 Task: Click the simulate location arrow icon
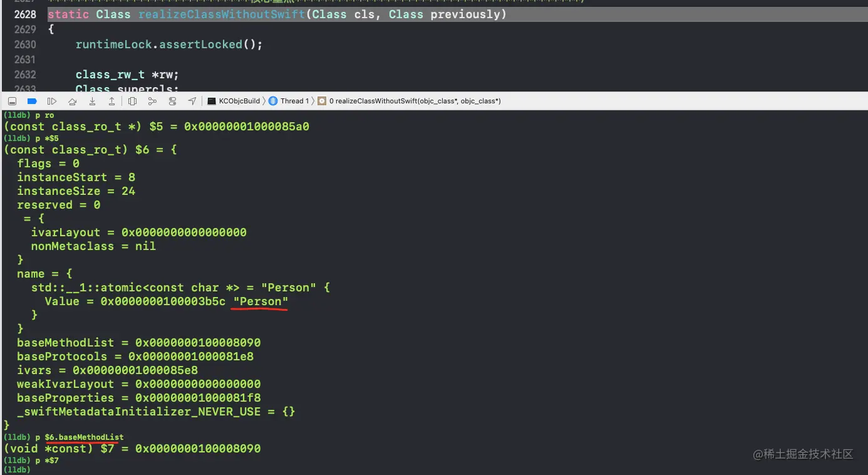tap(192, 101)
